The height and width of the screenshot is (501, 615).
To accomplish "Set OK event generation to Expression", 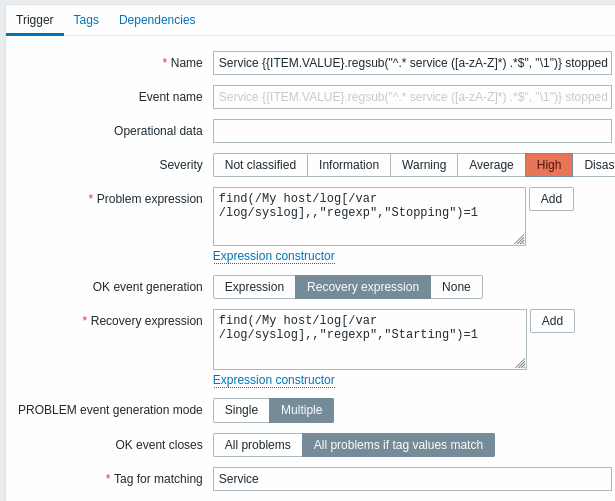I will point(254,287).
